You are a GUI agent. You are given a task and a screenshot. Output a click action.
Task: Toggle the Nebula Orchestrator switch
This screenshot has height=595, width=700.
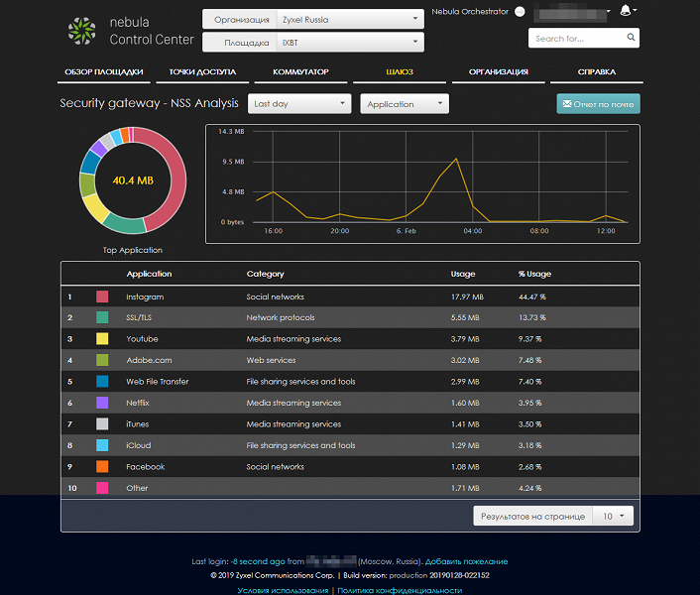tap(521, 12)
